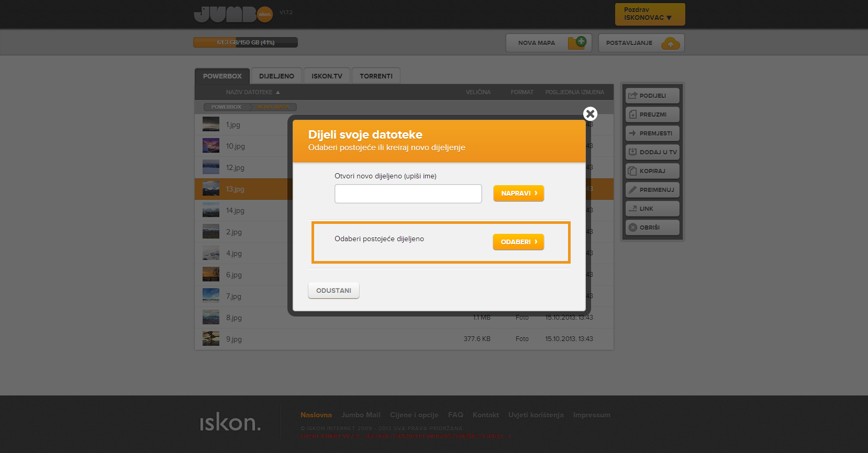Click the Iskon footer logo
This screenshot has height=453, width=868.
tap(230, 422)
